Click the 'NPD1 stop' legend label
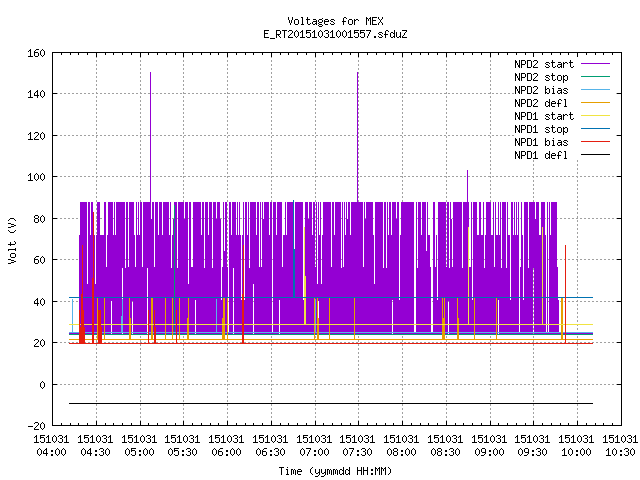The image size is (640, 480). pyautogui.click(x=541, y=129)
